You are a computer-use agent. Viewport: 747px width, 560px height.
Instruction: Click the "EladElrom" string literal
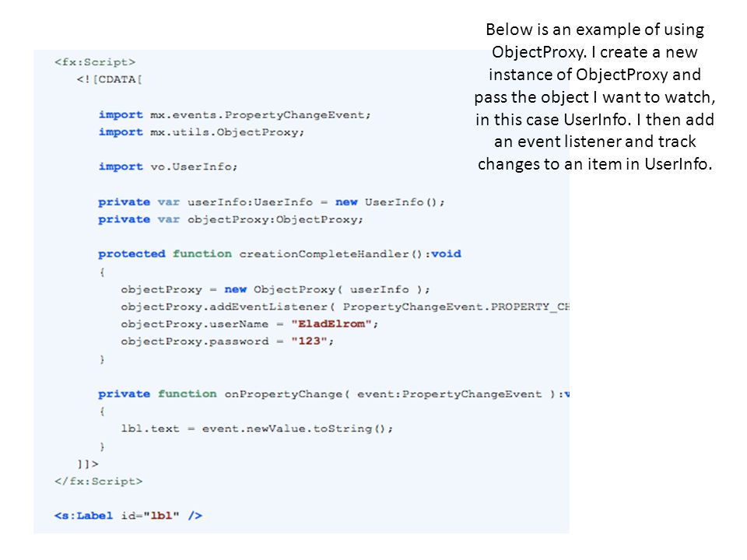point(331,324)
